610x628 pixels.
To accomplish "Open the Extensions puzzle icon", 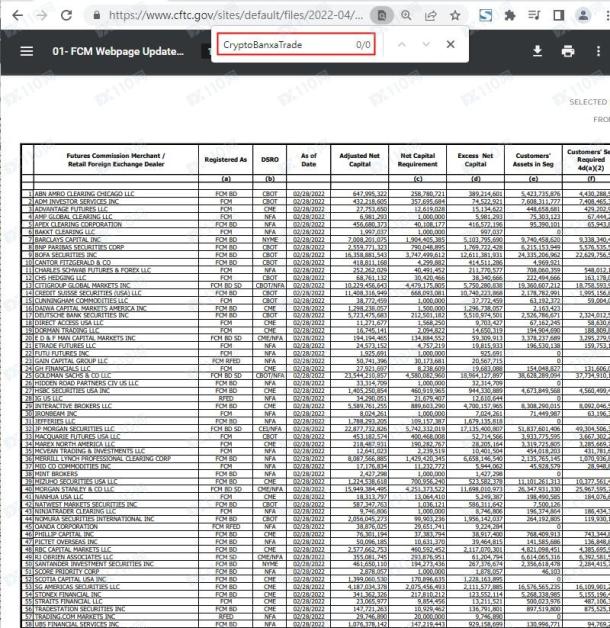I will point(509,16).
